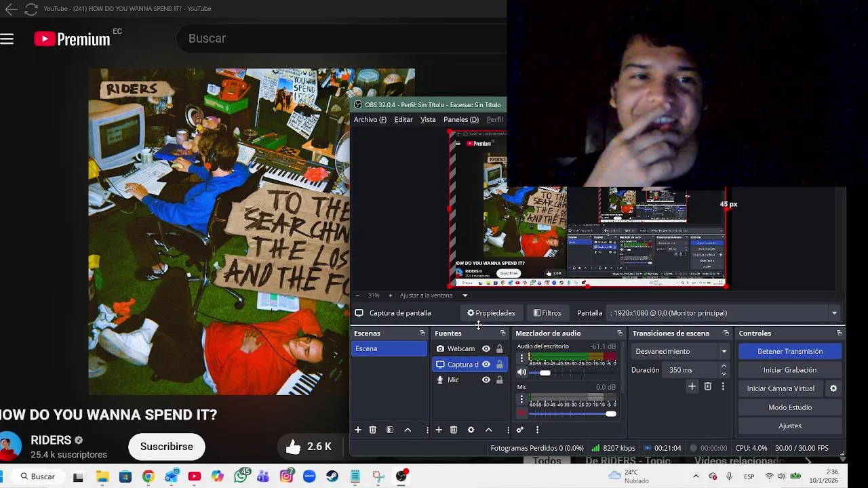Viewport: 868px width, 488px height.
Task: Open the Vista menu in OBS
Action: [428, 119]
